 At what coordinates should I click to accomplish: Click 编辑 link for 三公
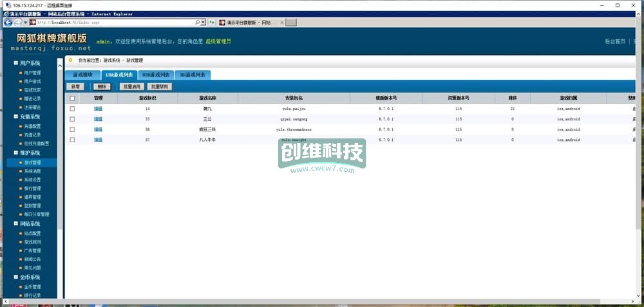tap(98, 119)
